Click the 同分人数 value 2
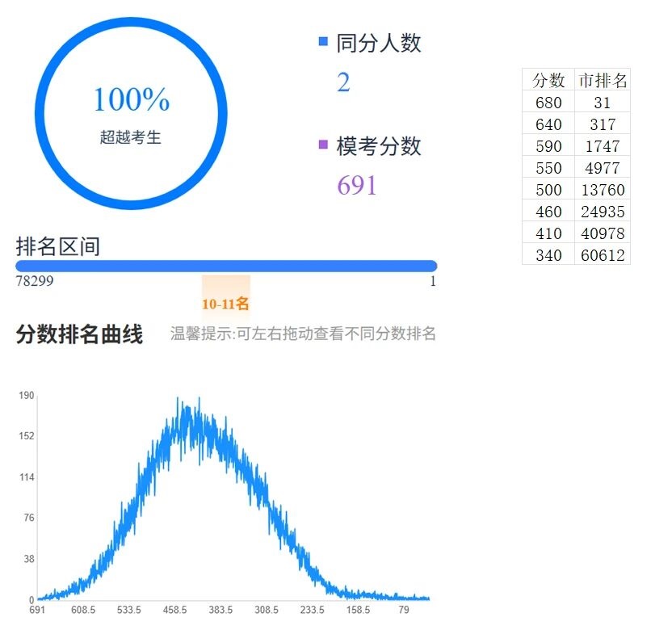The height and width of the screenshot is (634, 672). (x=343, y=82)
